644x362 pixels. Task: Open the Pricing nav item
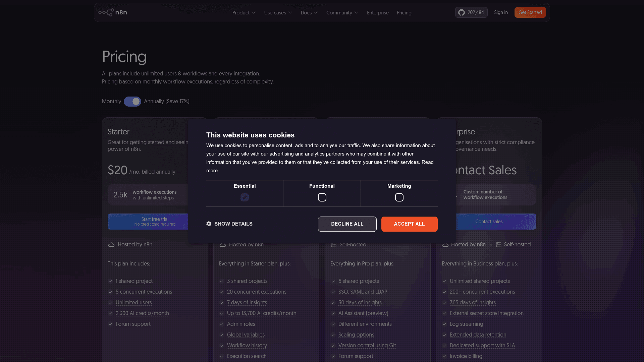(x=404, y=13)
